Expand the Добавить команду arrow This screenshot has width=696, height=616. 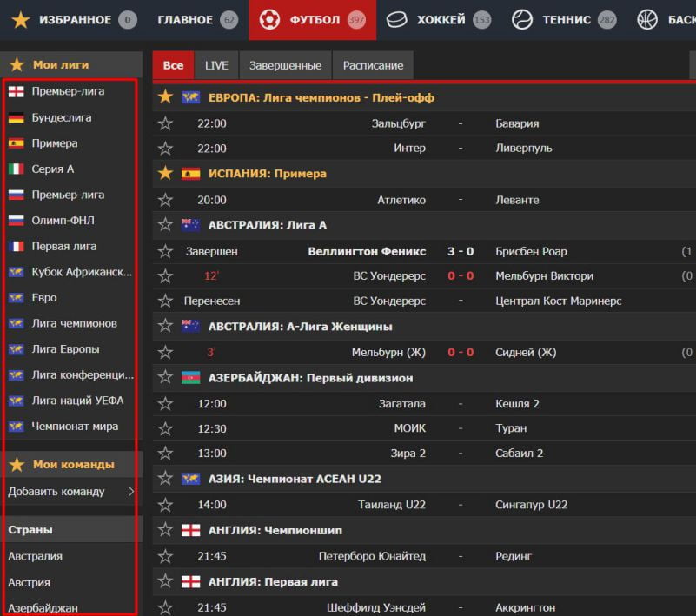tap(131, 492)
